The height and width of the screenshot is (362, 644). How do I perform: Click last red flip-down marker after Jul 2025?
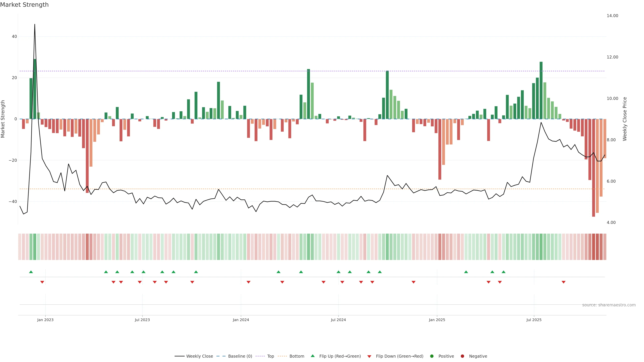coord(563,282)
